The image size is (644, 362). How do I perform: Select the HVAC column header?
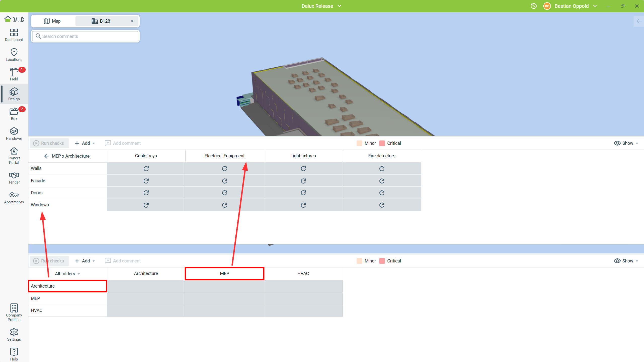coord(303,273)
